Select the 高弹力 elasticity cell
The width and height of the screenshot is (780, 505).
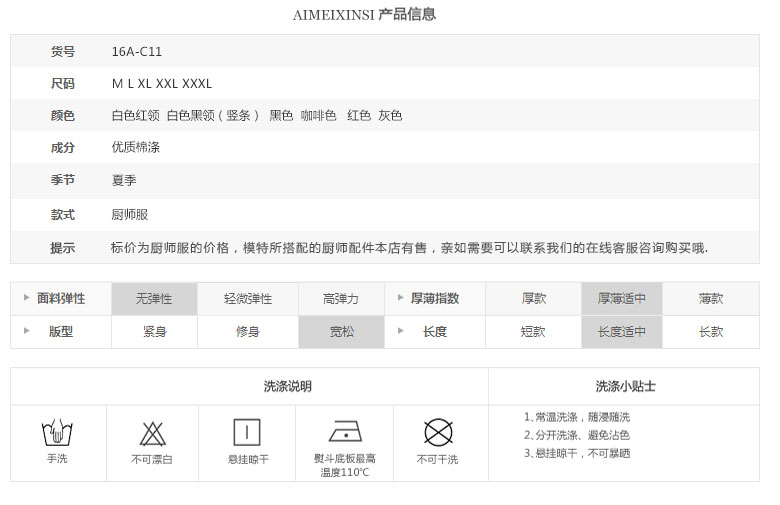click(x=341, y=299)
